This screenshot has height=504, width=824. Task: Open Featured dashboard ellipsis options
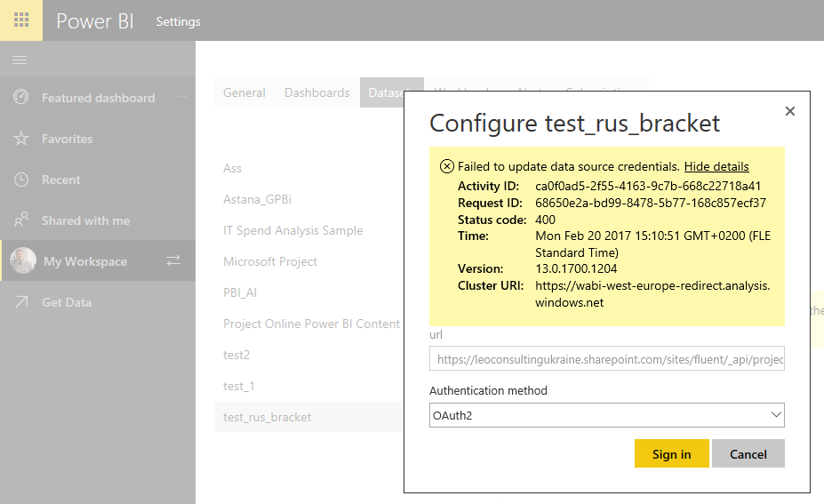point(180,97)
